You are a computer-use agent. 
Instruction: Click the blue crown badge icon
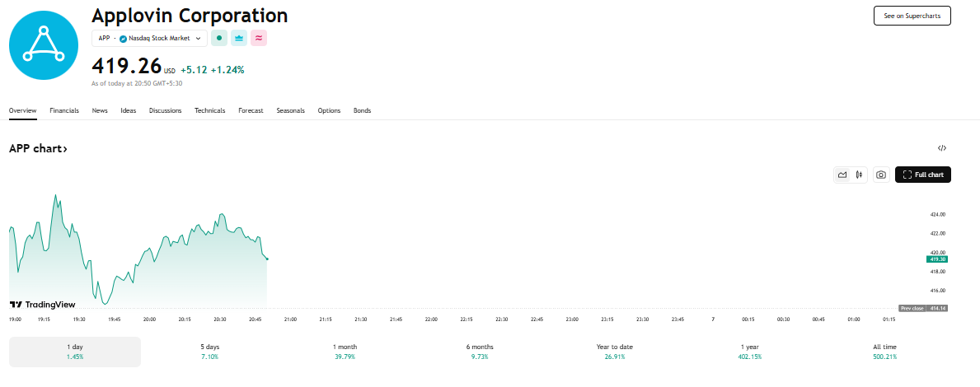coord(239,38)
